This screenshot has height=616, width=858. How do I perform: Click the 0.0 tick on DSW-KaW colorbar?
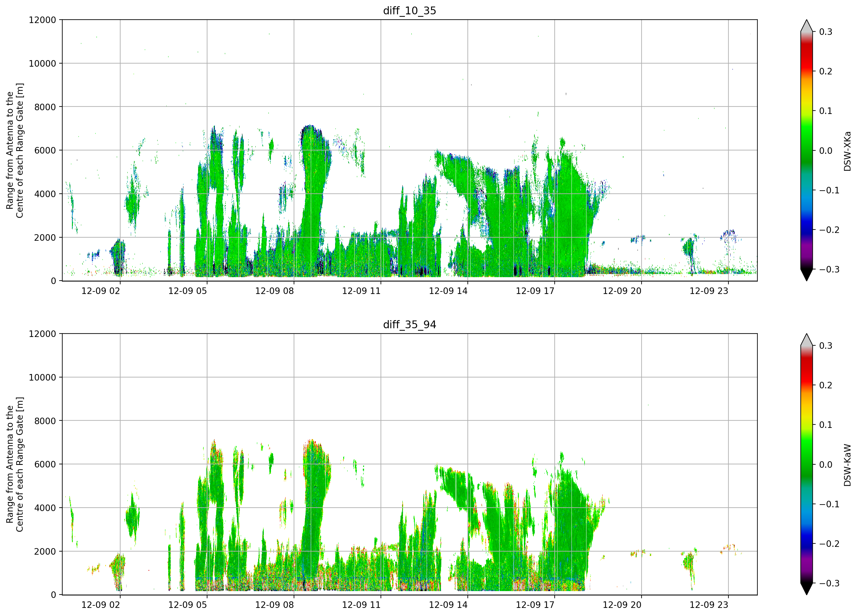coord(826,465)
